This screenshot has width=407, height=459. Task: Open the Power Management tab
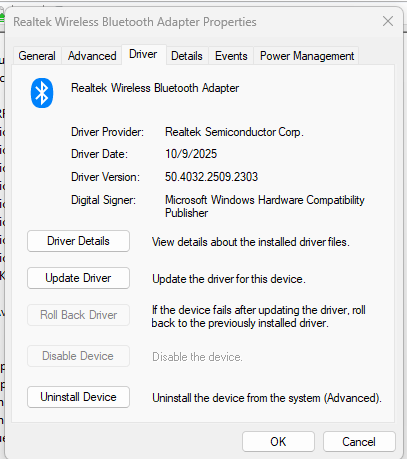[307, 56]
